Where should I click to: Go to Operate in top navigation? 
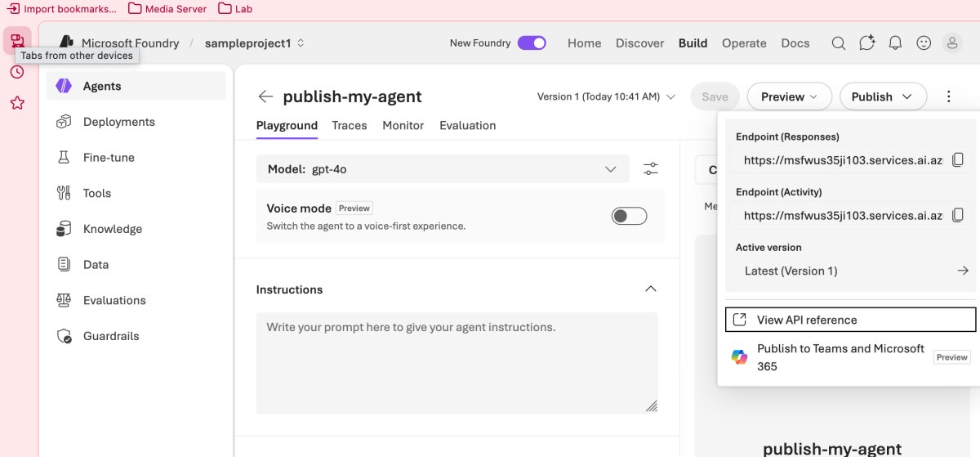pyautogui.click(x=744, y=43)
